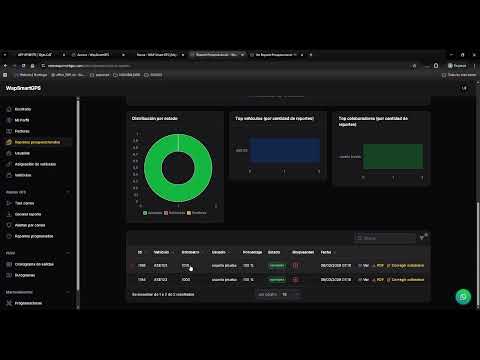Open Mi Perfil in the sidebar
480x360 pixels.
pyautogui.click(x=22, y=120)
